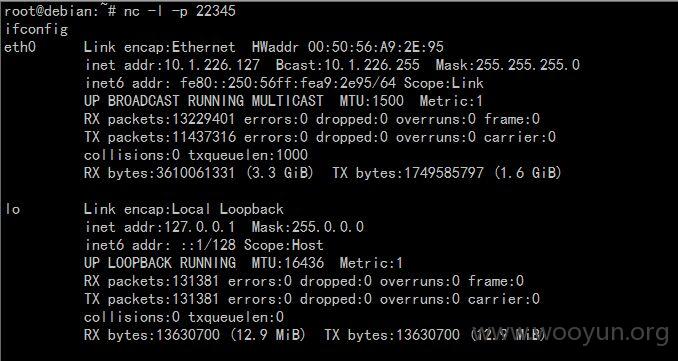This screenshot has height=361, width=678.
Task: Select the txqueuelen:1000 value
Action: pos(248,155)
